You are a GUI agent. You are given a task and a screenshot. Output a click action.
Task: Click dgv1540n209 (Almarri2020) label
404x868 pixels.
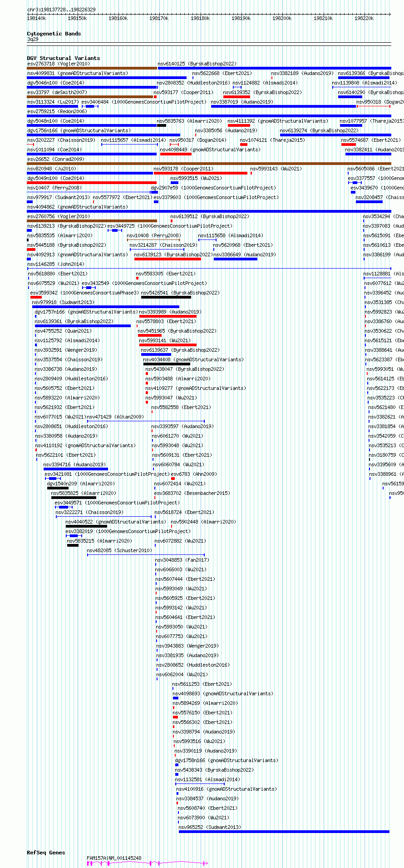[x=81, y=484]
